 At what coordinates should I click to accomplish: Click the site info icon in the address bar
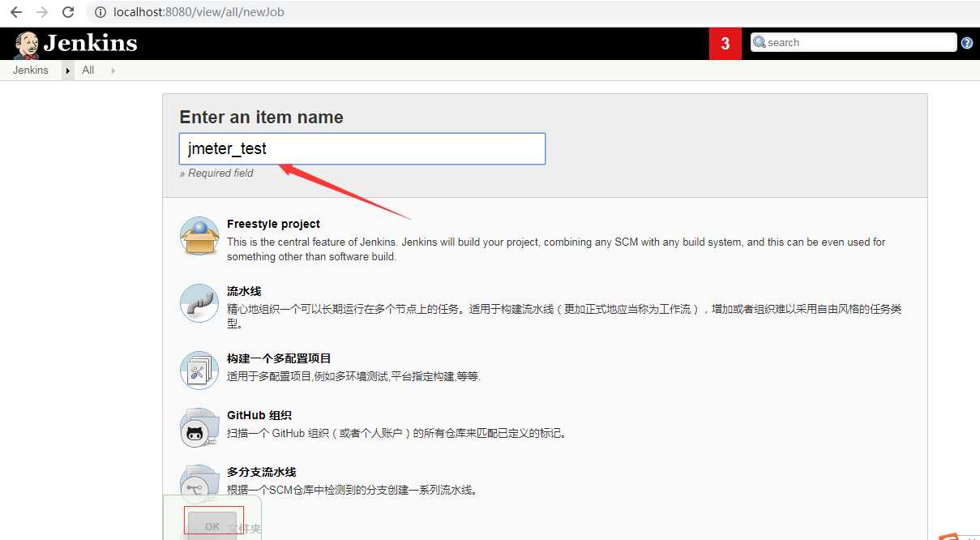click(101, 12)
